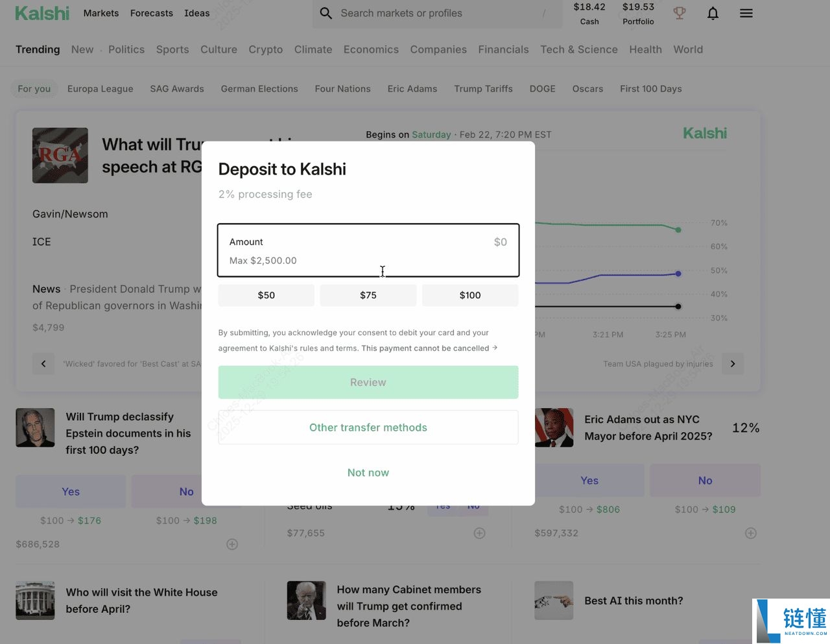Open the trophy leaderboard icon
The height and width of the screenshot is (644, 830).
point(680,13)
